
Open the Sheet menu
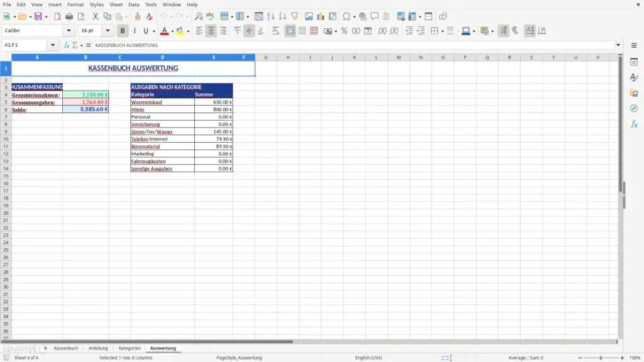coord(116,4)
